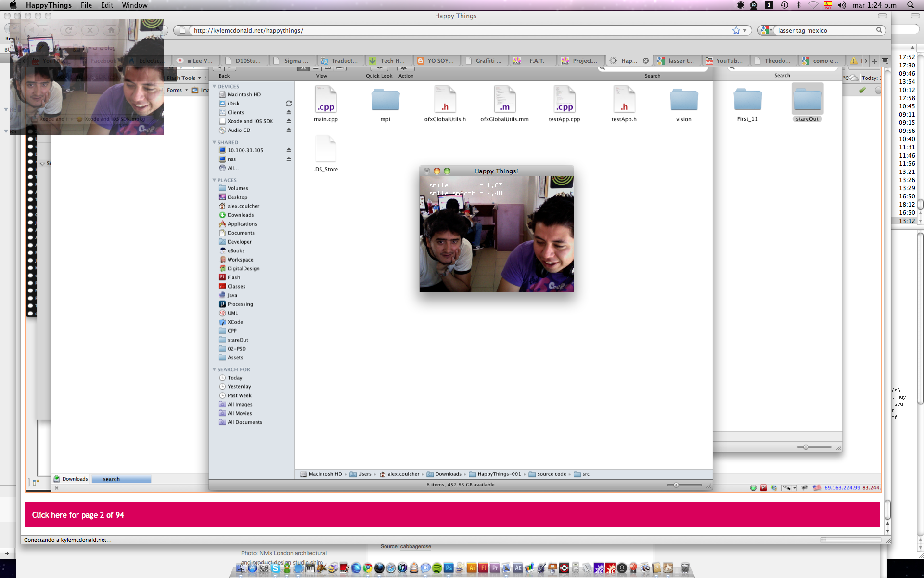The height and width of the screenshot is (578, 924).
Task: Click the 'Click here for page 2 of 94' banner
Action: (452, 515)
